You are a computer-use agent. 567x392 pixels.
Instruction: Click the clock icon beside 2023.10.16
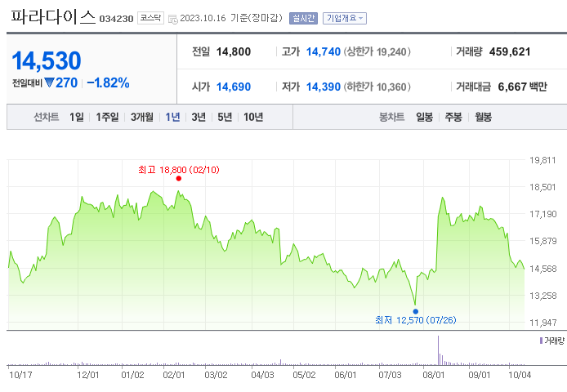[173, 19]
